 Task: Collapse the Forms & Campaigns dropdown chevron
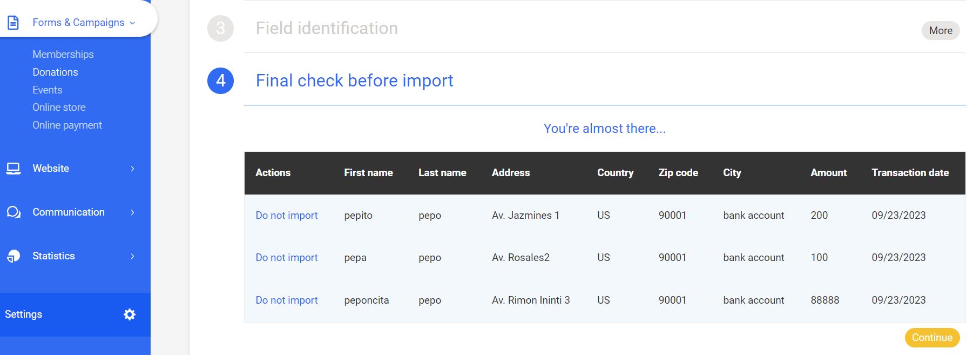tap(133, 23)
